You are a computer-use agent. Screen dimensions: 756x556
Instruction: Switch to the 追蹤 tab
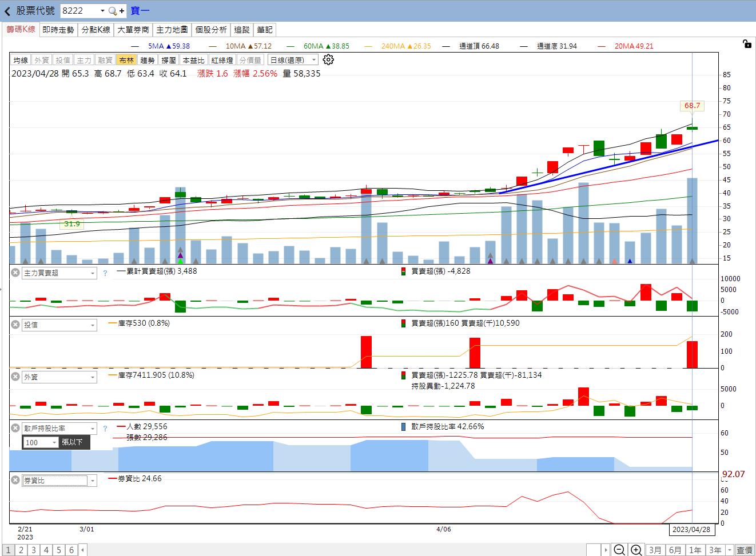(242, 30)
